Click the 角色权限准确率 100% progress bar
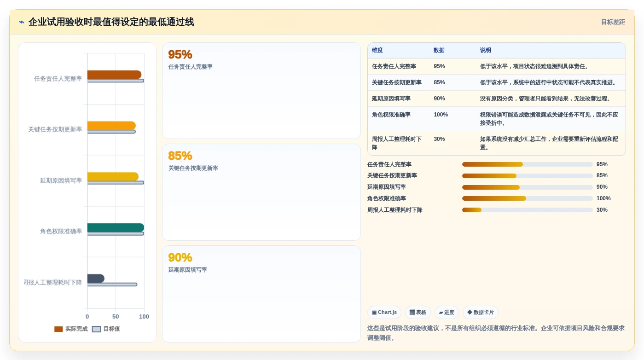Screen dimensions: 644x360 pyautogui.click(x=528, y=198)
